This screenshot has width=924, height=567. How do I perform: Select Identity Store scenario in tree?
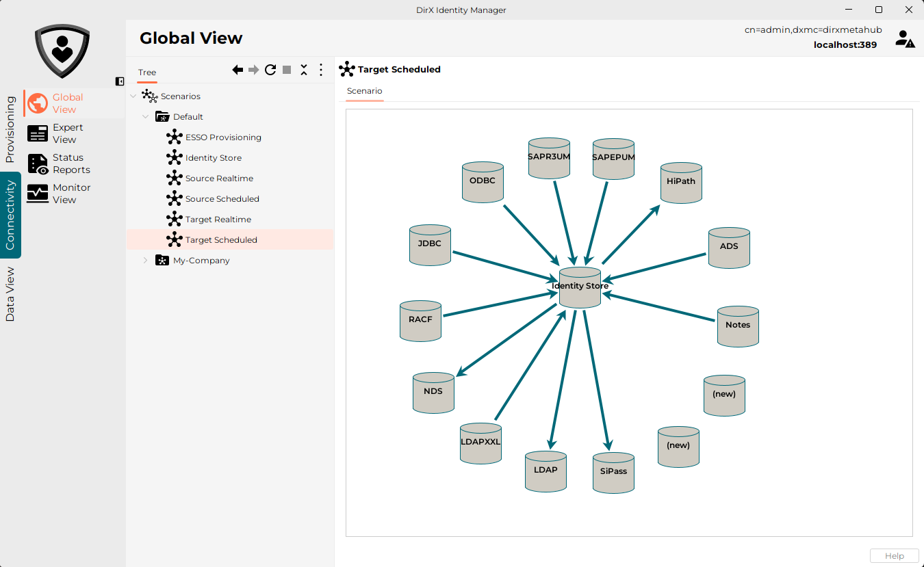pyautogui.click(x=214, y=158)
